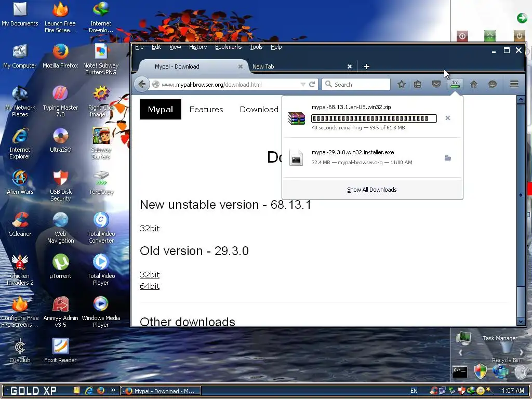
Task: Open the URL history dropdown arrow
Action: pyautogui.click(x=303, y=85)
